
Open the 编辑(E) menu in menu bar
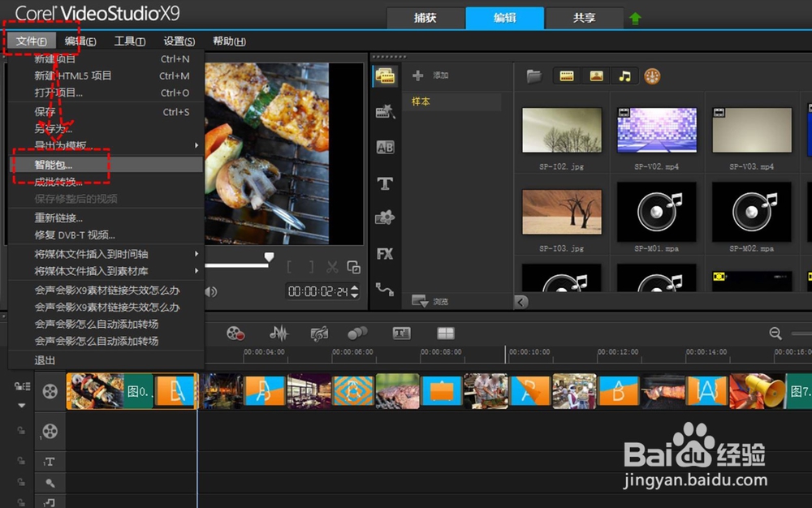pyautogui.click(x=80, y=41)
